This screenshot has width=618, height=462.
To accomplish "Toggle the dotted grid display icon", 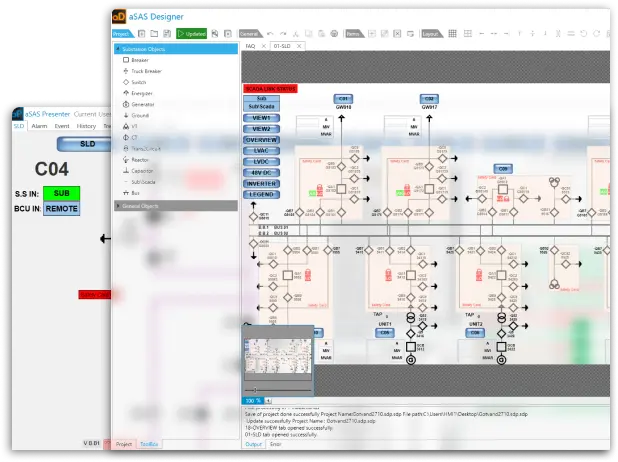I will click(x=452, y=34).
